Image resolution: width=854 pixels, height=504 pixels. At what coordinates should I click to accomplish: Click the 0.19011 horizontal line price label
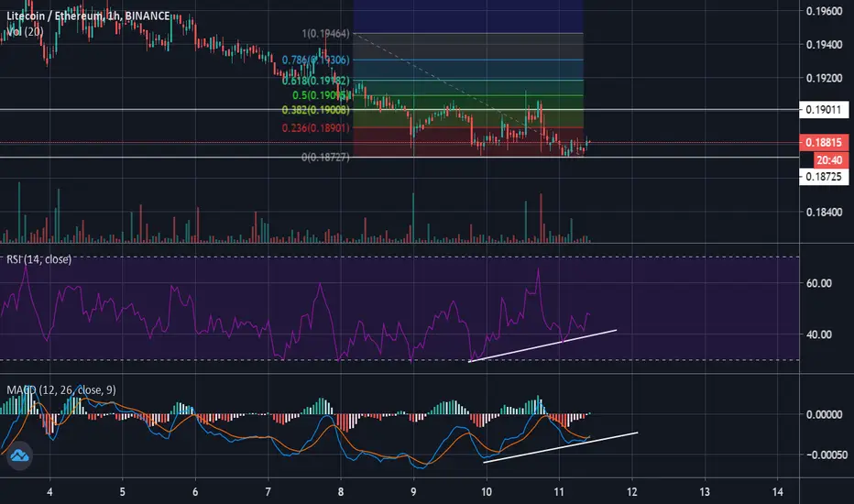click(x=824, y=110)
